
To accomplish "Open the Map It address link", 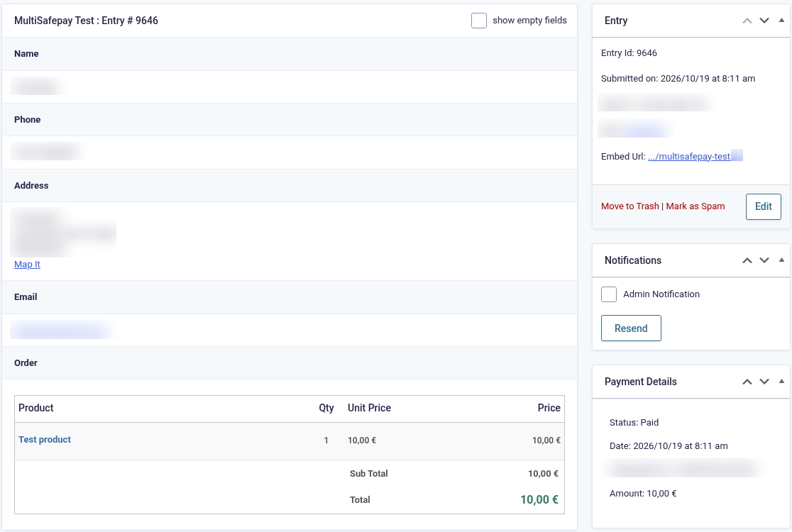I will coord(27,265).
